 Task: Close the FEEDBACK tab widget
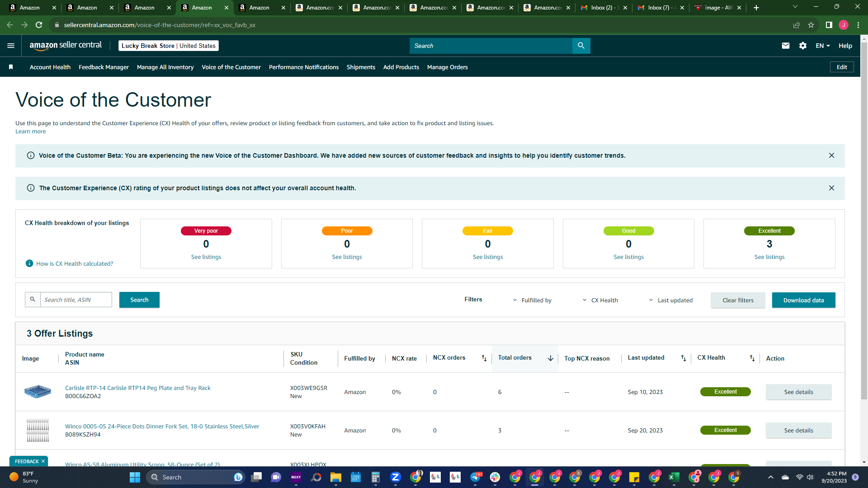[43, 461]
